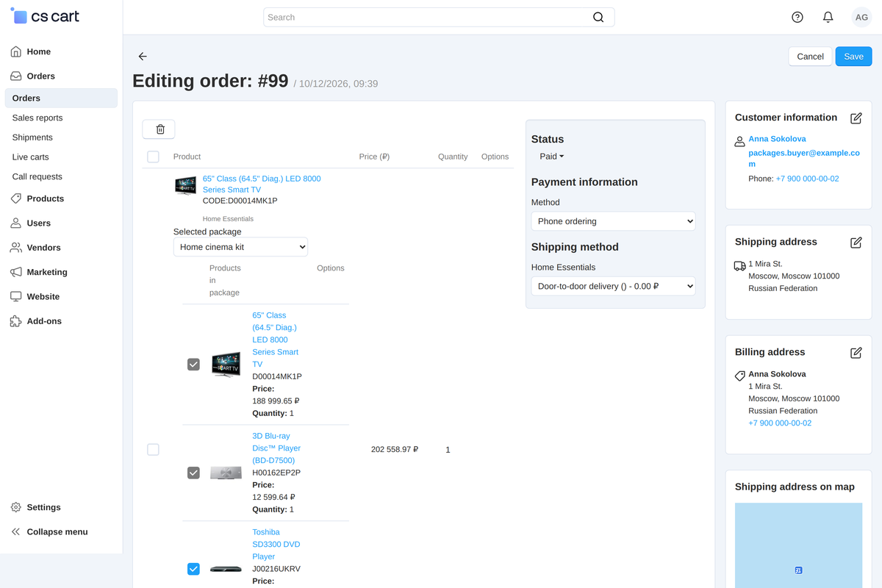Open Sales reports in sidebar
Screen dimensions: 882x588
(37, 118)
